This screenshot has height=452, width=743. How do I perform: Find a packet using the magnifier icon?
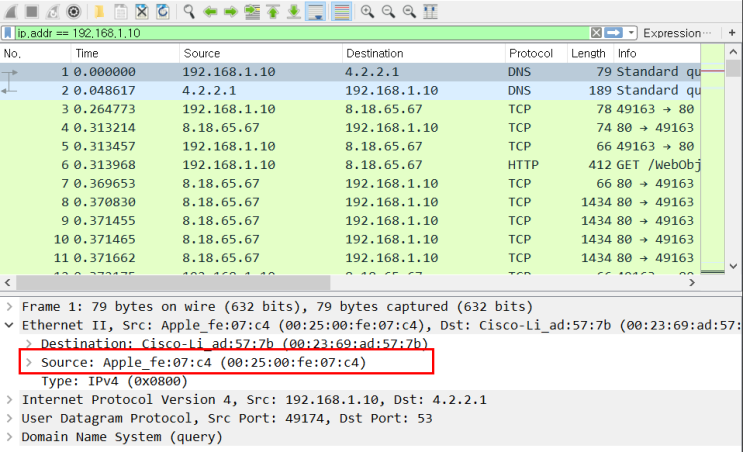[189, 11]
